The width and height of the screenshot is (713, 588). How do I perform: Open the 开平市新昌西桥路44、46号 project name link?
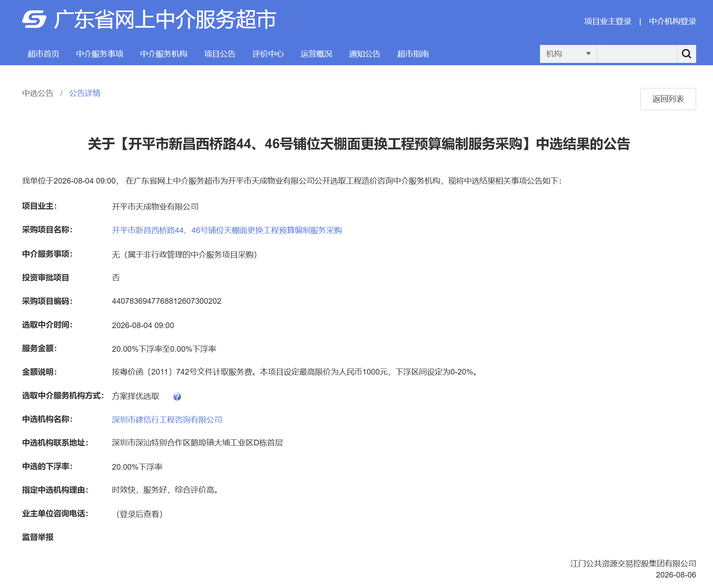point(227,230)
